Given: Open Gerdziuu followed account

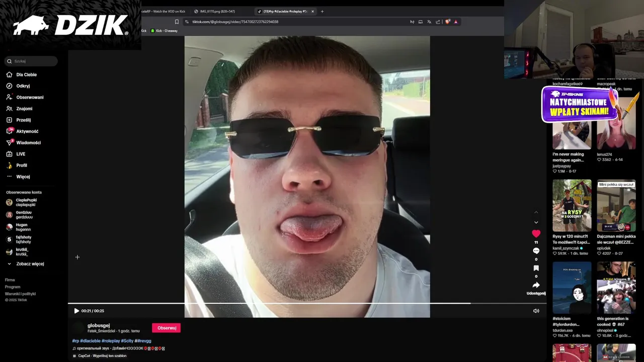Looking at the screenshot, I should tap(24, 215).
